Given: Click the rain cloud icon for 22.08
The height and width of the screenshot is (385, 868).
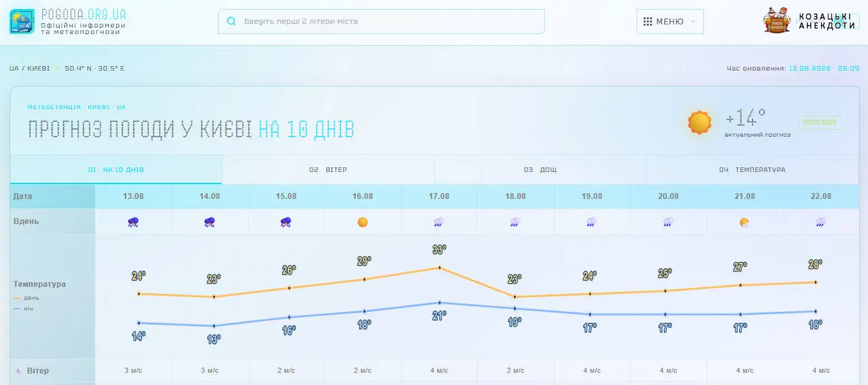Looking at the screenshot, I should [821, 222].
